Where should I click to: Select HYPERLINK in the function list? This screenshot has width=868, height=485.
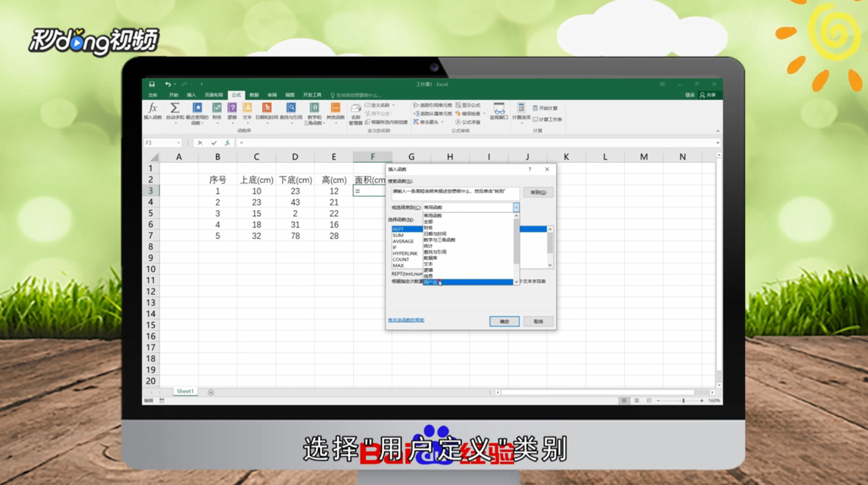[406, 253]
